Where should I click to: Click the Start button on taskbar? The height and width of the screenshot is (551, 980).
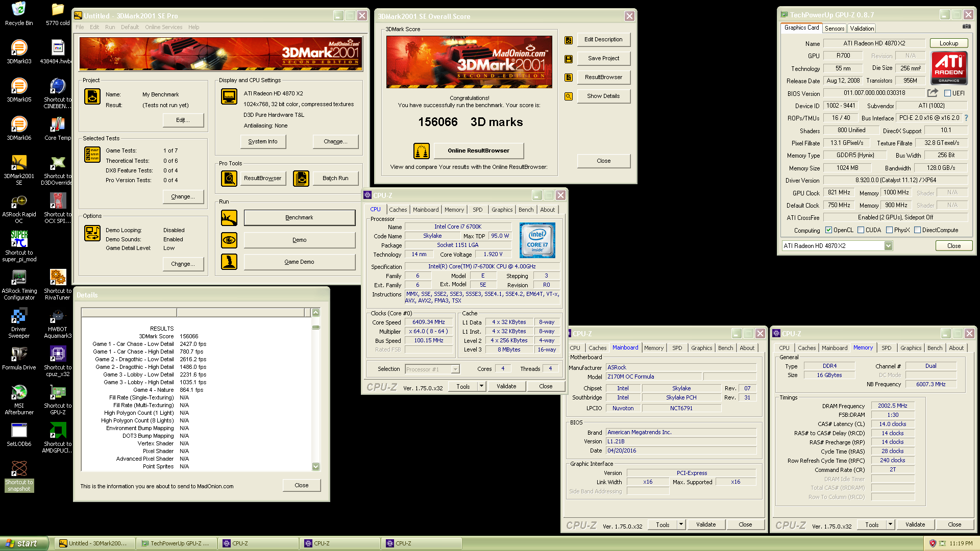pos(24,543)
